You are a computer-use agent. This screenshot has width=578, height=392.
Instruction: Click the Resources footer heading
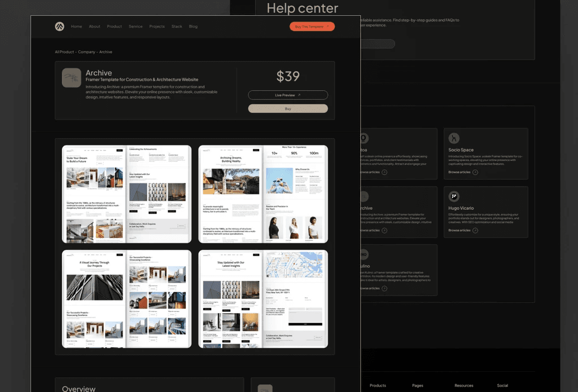point(464,385)
